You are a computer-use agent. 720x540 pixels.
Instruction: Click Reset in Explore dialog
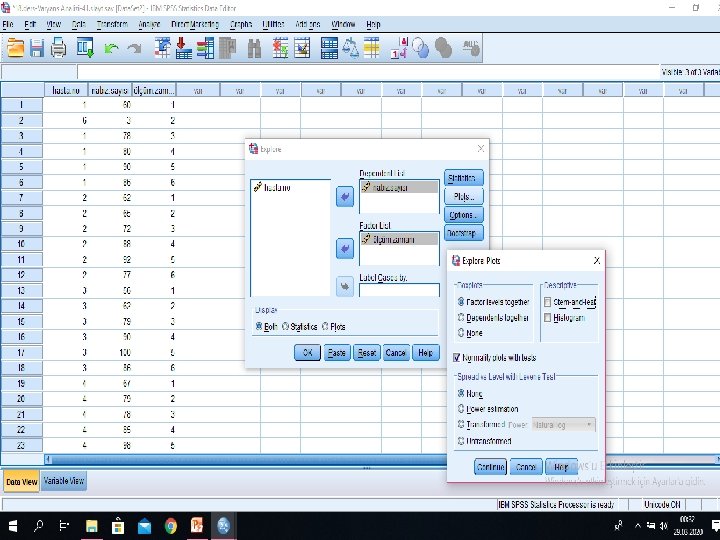[366, 353]
